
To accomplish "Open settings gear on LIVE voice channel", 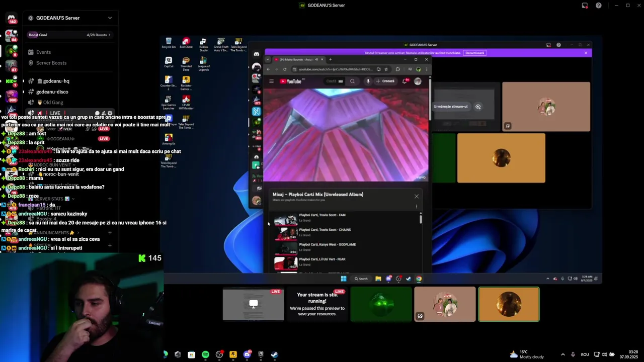I will point(110,114).
